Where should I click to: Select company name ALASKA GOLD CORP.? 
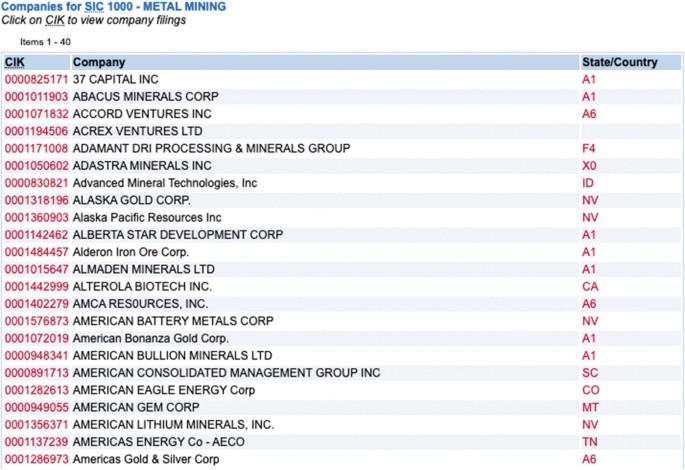131,200
